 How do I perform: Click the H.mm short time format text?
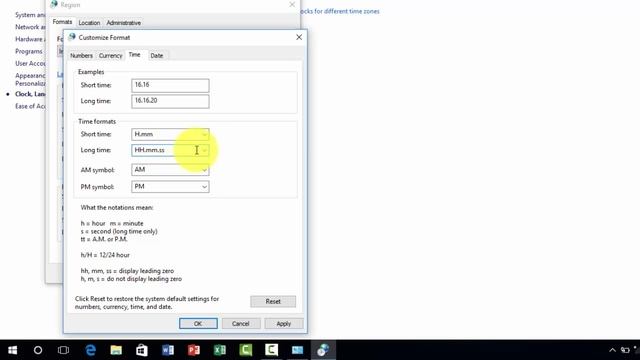pyautogui.click(x=144, y=134)
